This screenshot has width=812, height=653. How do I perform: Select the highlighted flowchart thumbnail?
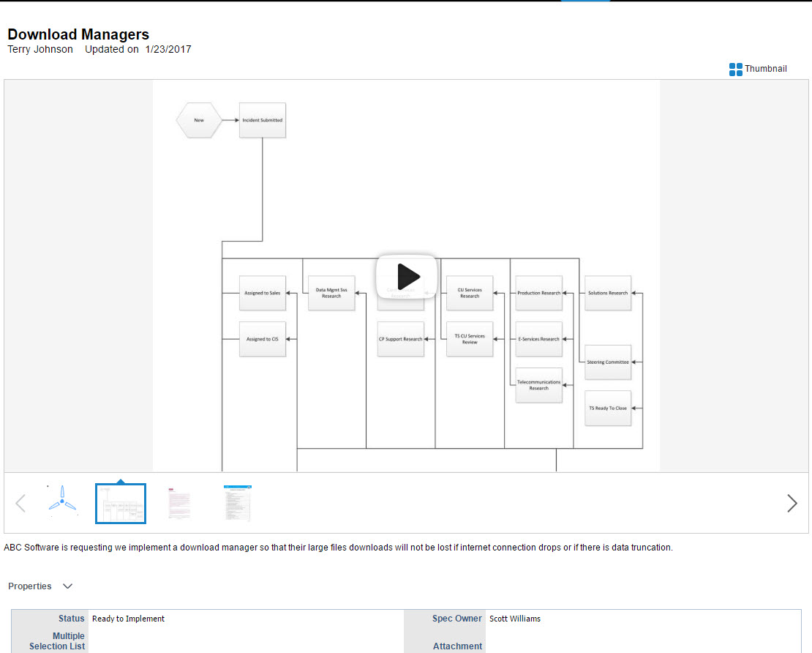(x=121, y=503)
